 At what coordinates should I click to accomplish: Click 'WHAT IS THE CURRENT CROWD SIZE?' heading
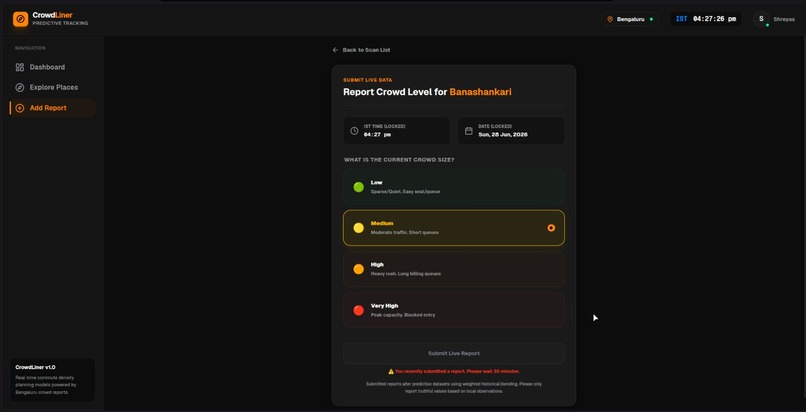click(399, 160)
